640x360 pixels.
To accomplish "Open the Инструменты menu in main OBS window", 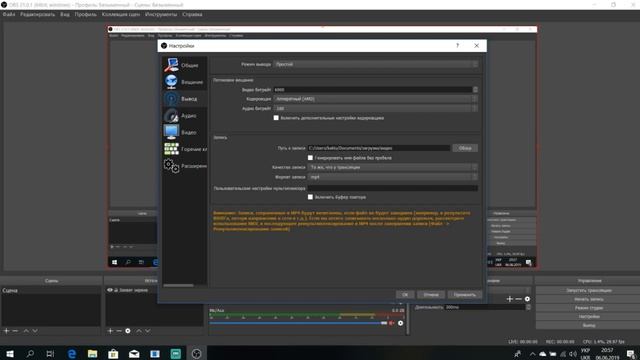I will [x=161, y=14].
